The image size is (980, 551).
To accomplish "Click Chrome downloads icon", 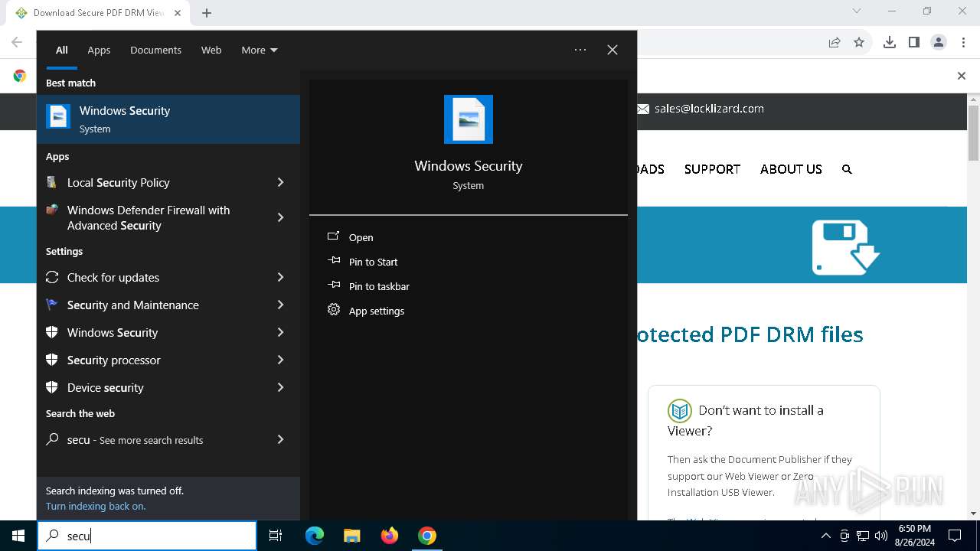I will (x=890, y=42).
